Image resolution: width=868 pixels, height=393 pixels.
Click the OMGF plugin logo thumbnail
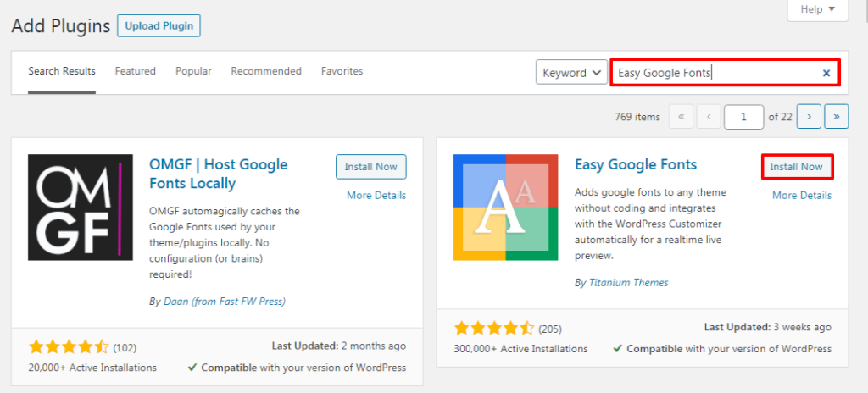[81, 207]
